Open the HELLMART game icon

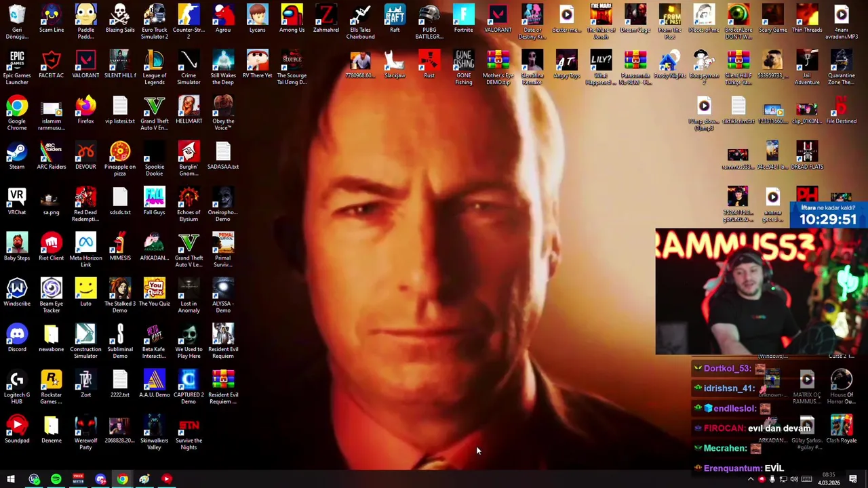click(189, 110)
